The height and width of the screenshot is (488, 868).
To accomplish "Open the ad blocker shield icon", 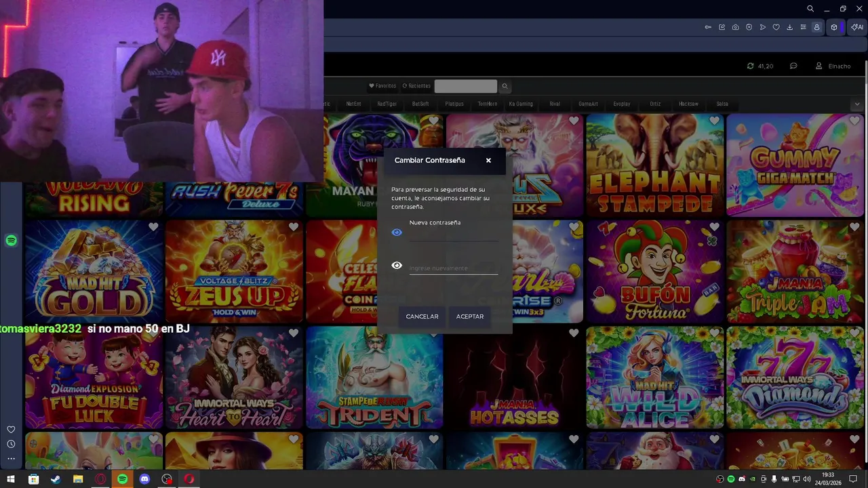I will tap(749, 27).
